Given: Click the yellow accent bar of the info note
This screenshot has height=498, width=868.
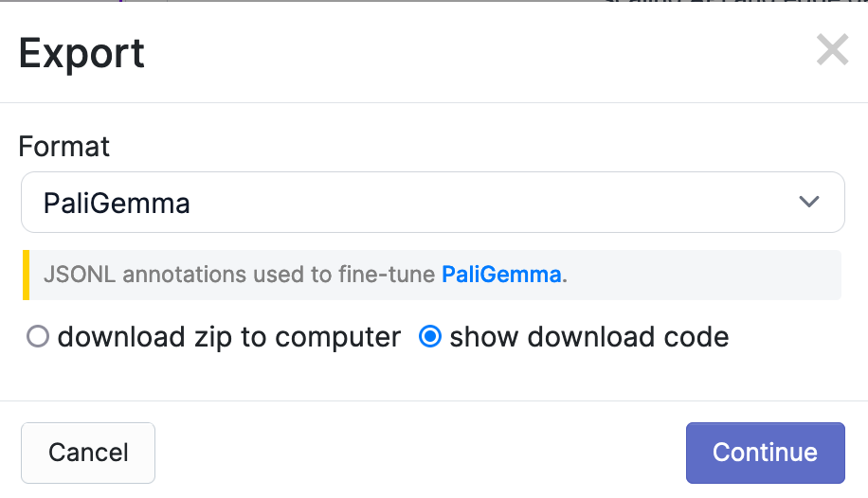Looking at the screenshot, I should point(25,275).
